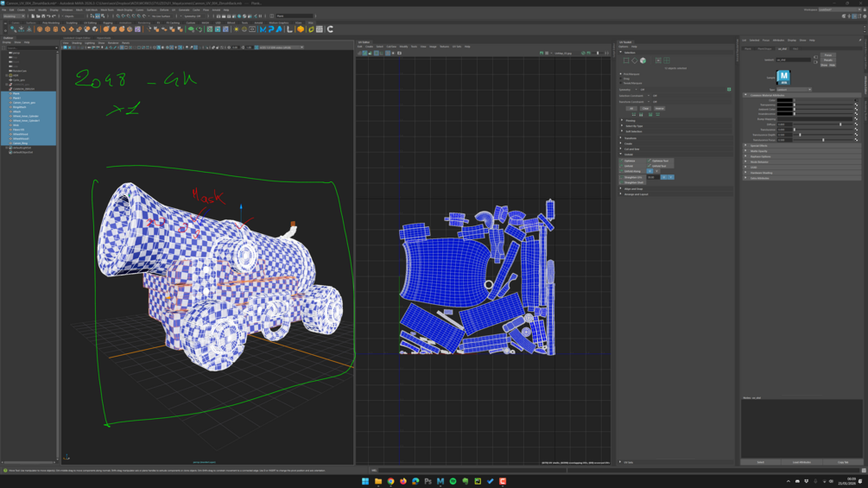Expand the Pinning section
Screen dimensions: 868x488
pos(630,121)
